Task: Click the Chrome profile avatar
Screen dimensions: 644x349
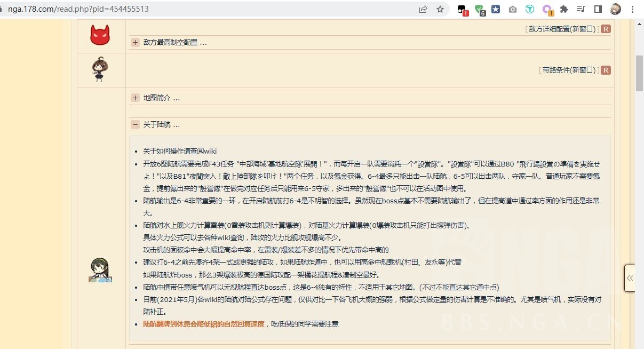Action: tap(615, 9)
